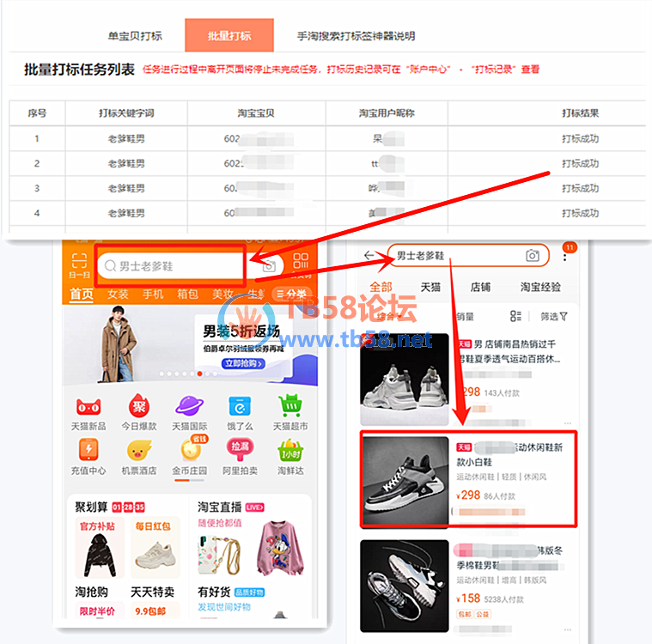Expand the 筛选 filter option
The height and width of the screenshot is (644, 652).
pos(554,316)
